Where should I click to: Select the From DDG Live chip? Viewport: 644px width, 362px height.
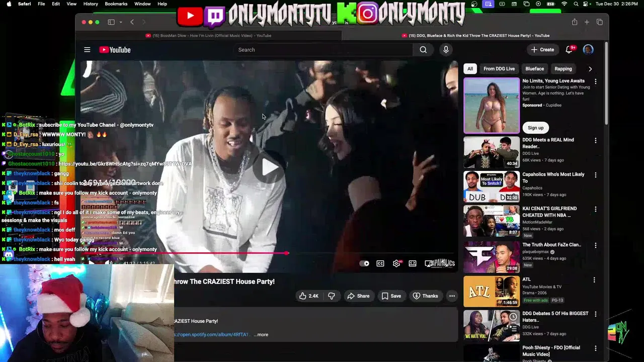[x=499, y=69]
